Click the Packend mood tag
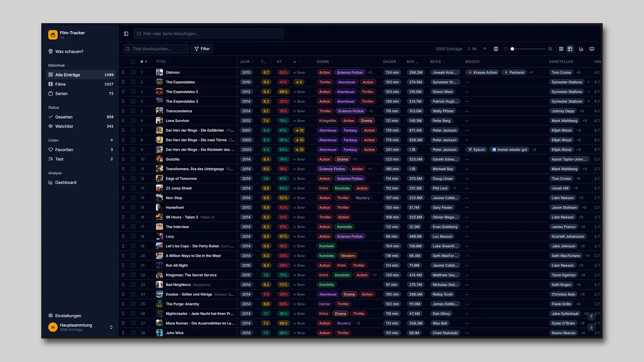 (515, 72)
